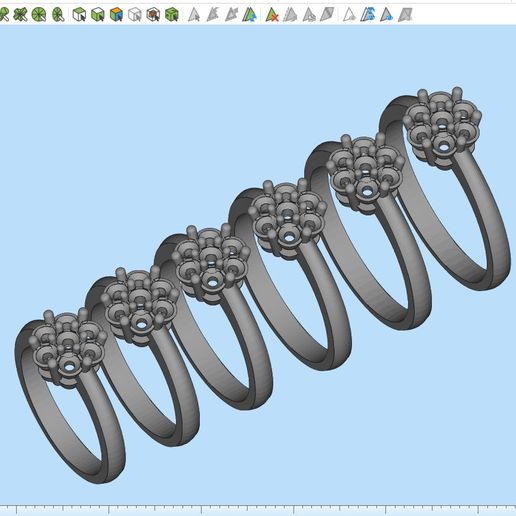Select the pale outlined wireframe cube tool
The height and width of the screenshot is (516, 516).
pos(135,15)
